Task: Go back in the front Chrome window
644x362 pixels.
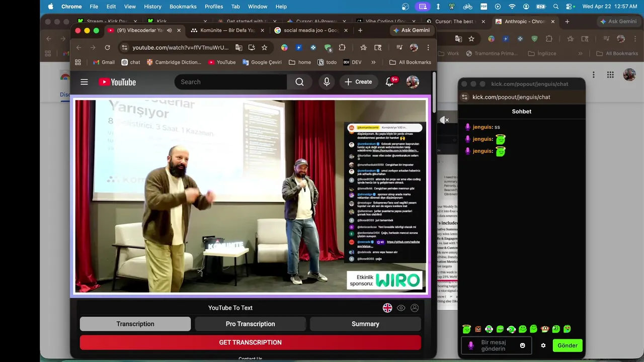Action: coord(79,47)
